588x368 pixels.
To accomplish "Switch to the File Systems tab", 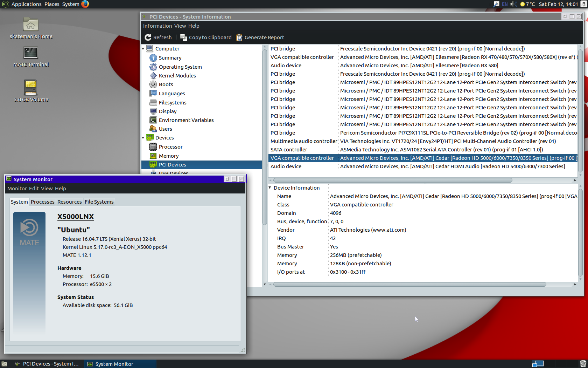I will tap(99, 202).
